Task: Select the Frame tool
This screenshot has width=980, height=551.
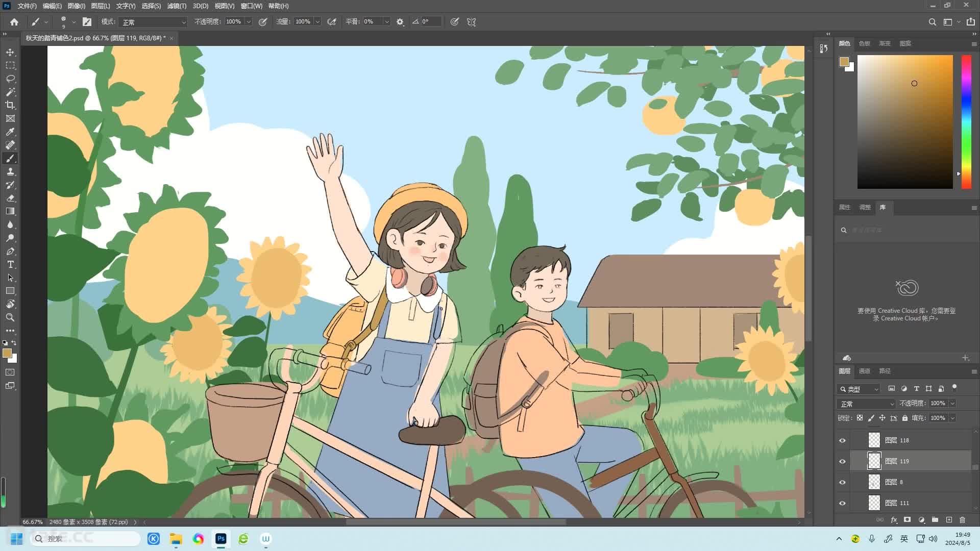Action: tap(10, 118)
